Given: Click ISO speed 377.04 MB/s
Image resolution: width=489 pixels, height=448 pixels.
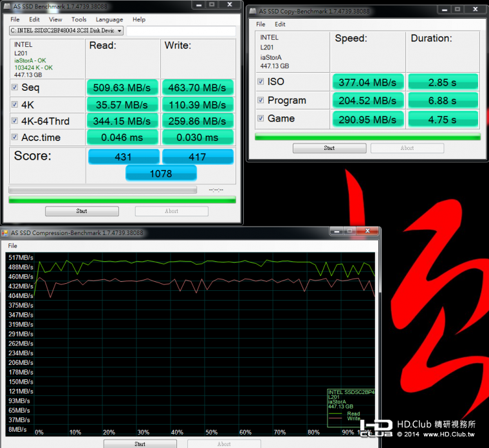Looking at the screenshot, I should pos(368,82).
